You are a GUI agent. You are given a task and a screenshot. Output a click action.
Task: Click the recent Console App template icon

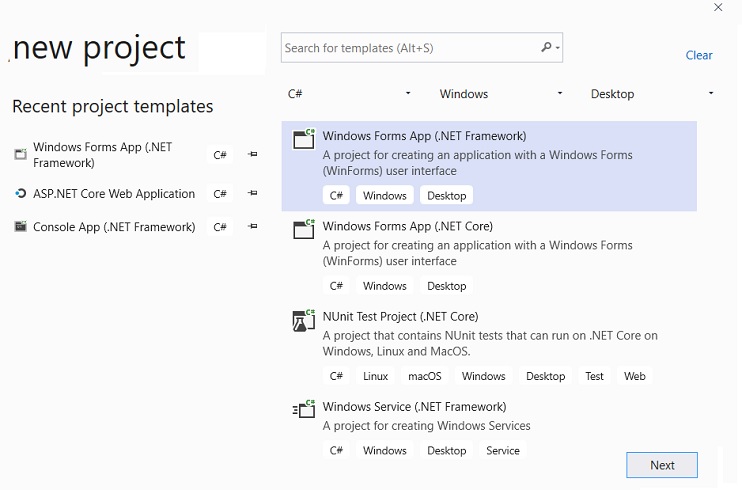[20, 227]
